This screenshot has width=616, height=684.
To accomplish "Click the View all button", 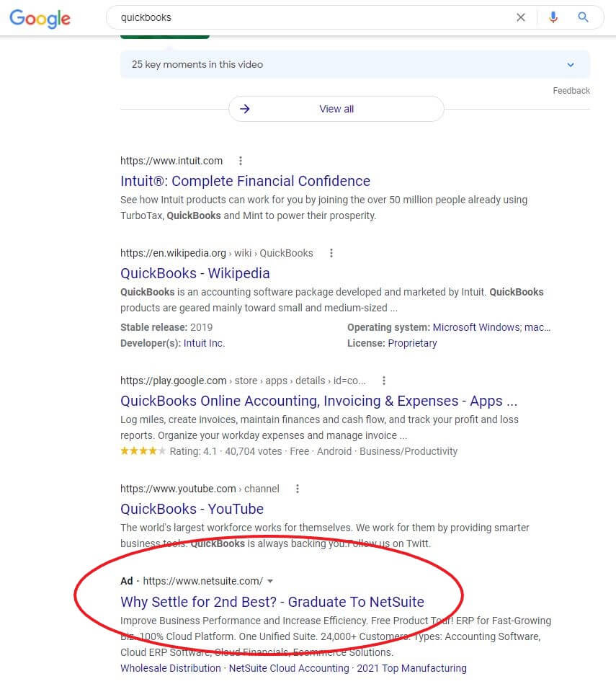I will point(336,109).
